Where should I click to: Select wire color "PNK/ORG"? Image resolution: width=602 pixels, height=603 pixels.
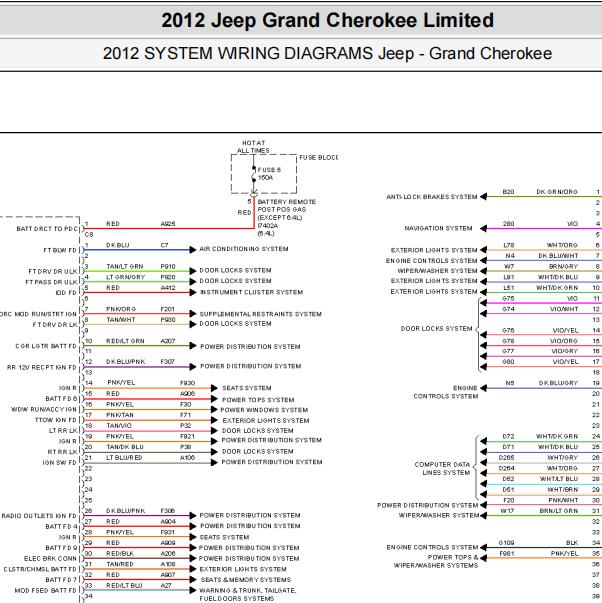pos(121,309)
